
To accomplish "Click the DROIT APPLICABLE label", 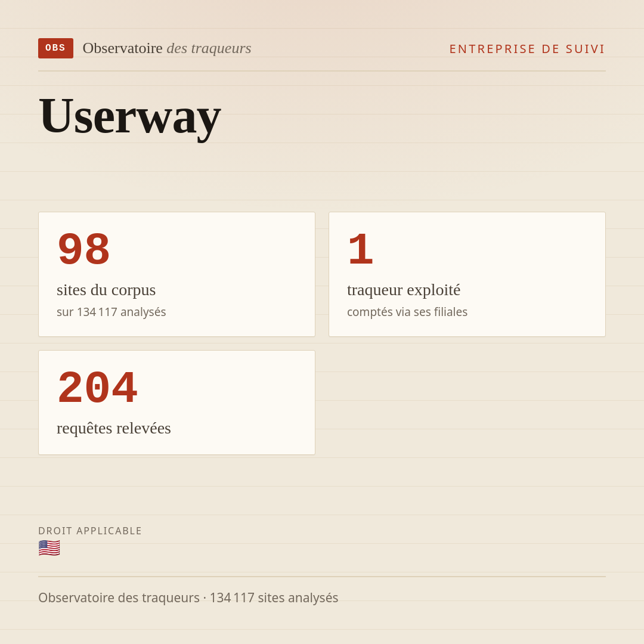I will pyautogui.click(x=90, y=531).
